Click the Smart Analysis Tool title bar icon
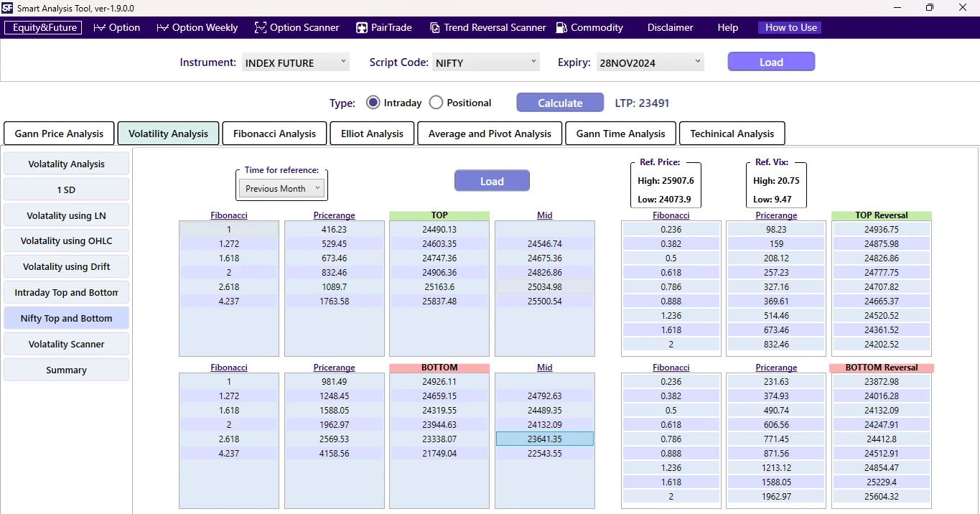The image size is (980, 514). 7,8
